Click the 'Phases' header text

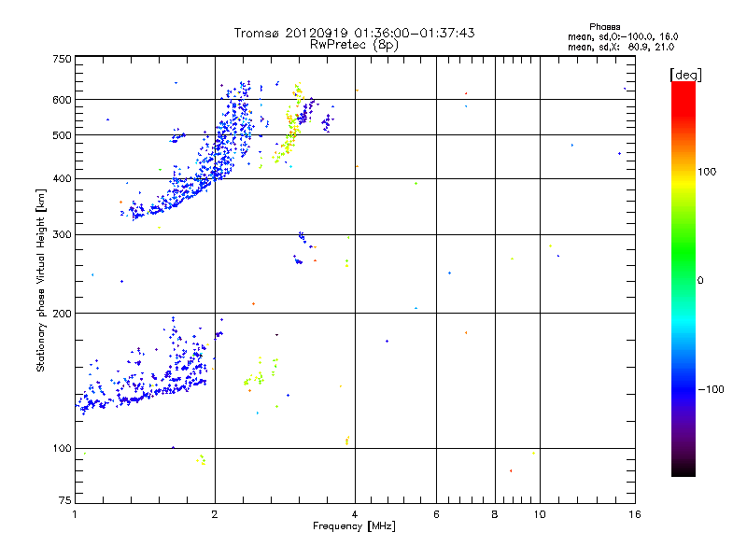coord(604,27)
